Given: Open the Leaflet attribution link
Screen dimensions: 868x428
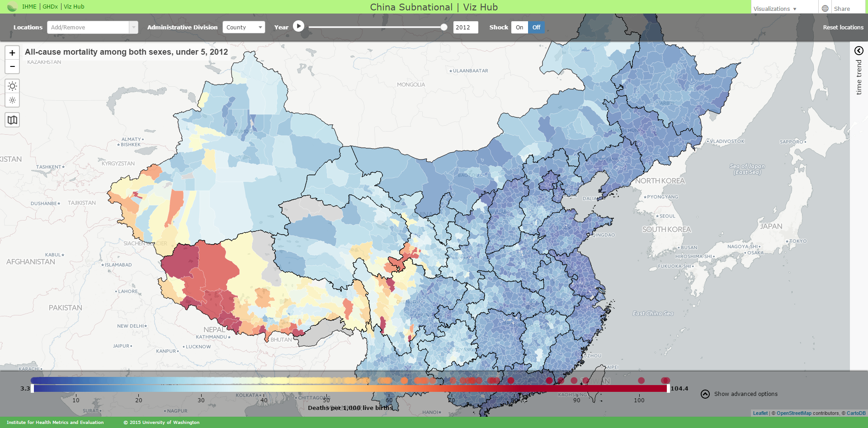Looking at the screenshot, I should pos(760,413).
